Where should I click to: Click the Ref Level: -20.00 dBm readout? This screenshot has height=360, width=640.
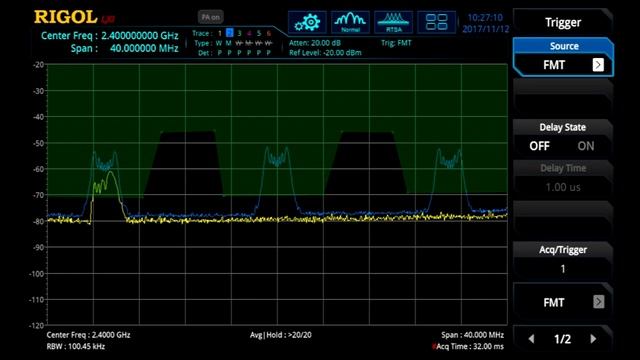coord(325,53)
